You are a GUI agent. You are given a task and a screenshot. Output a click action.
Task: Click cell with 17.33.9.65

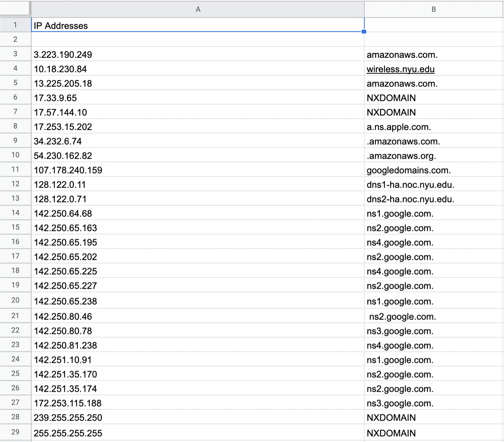[x=198, y=98]
